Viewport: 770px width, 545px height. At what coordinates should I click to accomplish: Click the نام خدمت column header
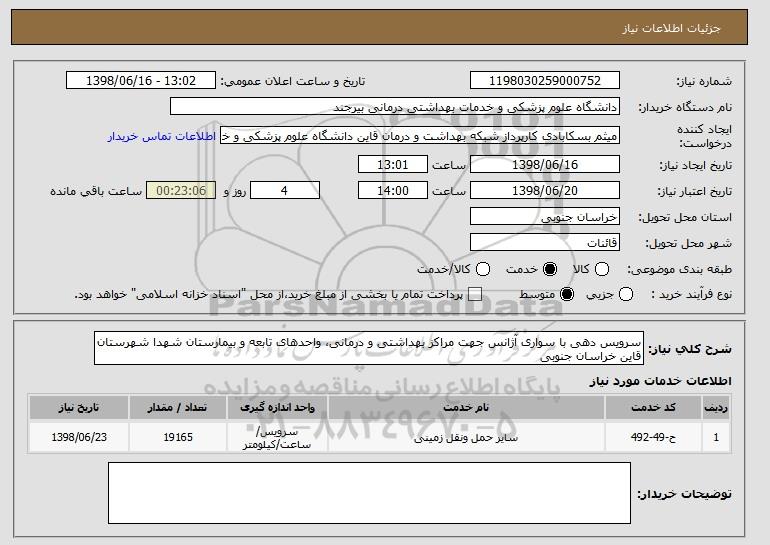[x=466, y=408]
